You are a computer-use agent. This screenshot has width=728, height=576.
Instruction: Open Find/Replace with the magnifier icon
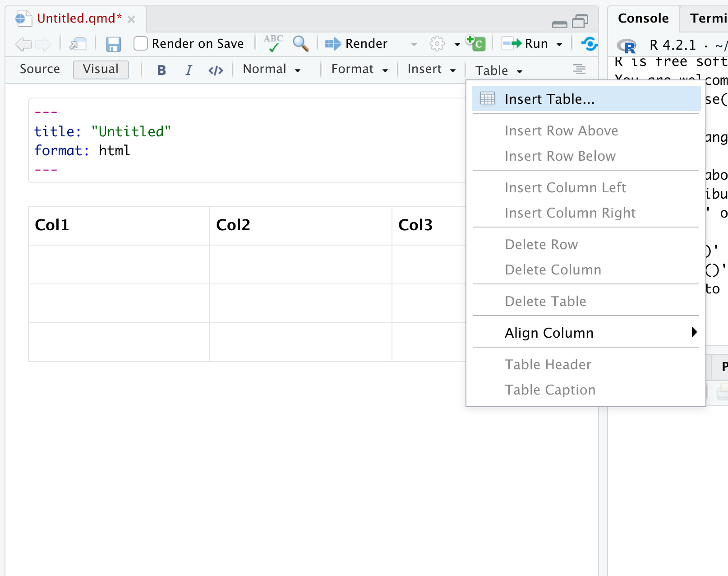tap(300, 44)
